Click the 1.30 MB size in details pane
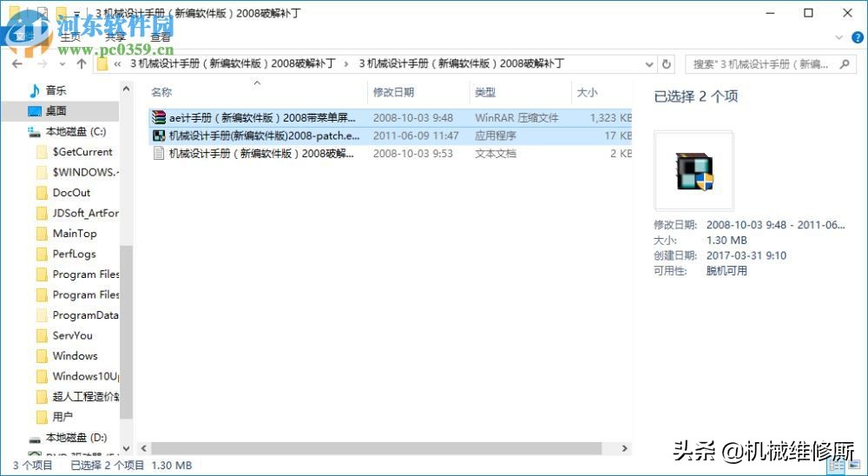 tap(727, 241)
